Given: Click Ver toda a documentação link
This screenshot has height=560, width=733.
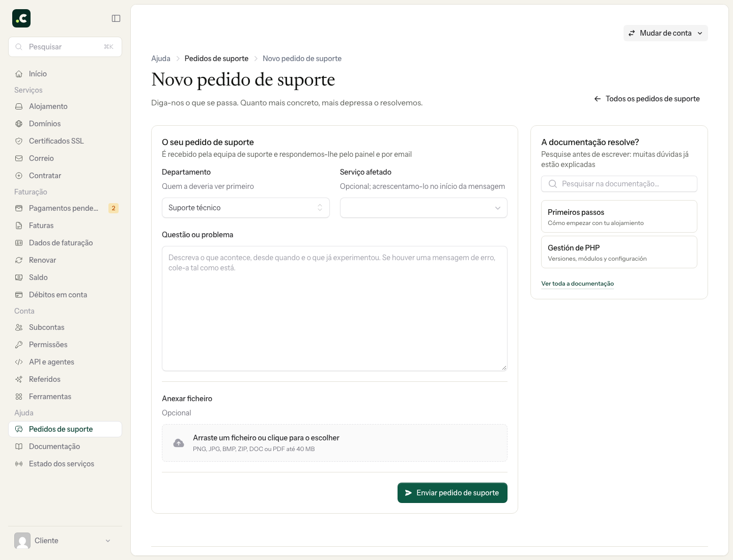Looking at the screenshot, I should (x=577, y=284).
